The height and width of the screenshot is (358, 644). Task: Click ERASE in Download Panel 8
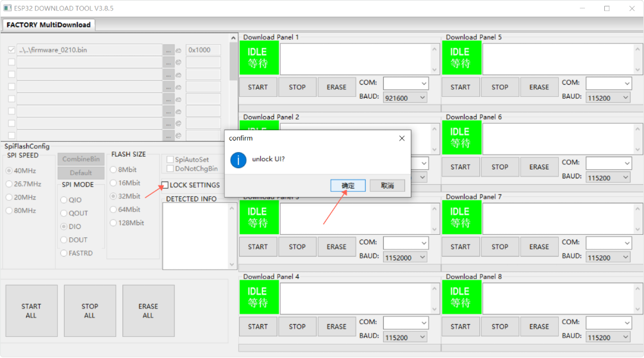pyautogui.click(x=540, y=327)
